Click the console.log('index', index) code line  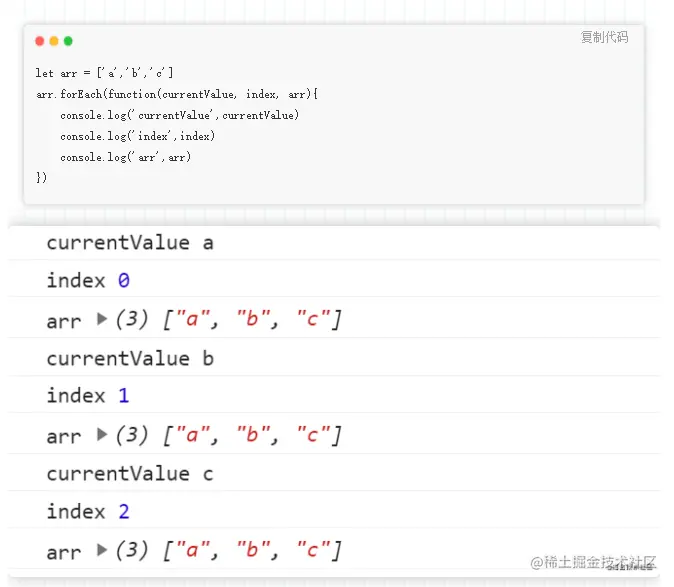[x=137, y=136]
